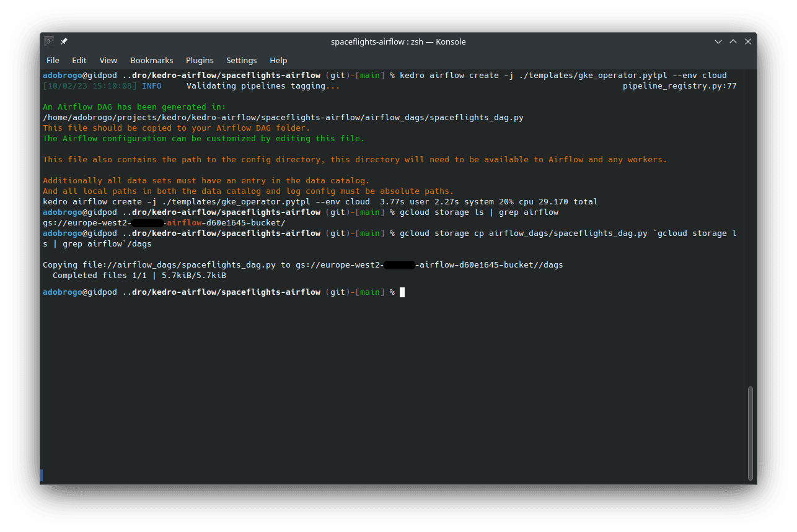Click the 'gcloud storage ls | grep airflow' command
This screenshot has width=797, height=532.
479,212
